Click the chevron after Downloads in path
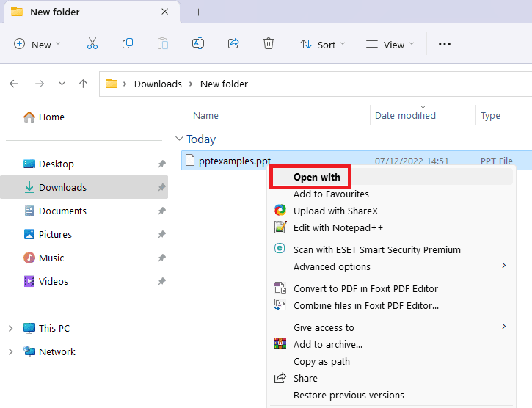 [x=191, y=84]
